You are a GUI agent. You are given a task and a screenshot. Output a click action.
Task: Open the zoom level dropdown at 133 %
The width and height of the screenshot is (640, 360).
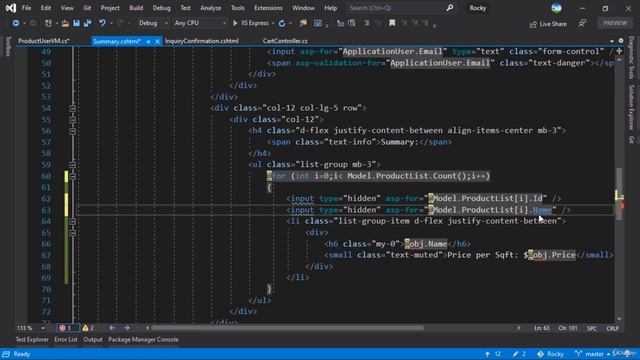coord(42,328)
